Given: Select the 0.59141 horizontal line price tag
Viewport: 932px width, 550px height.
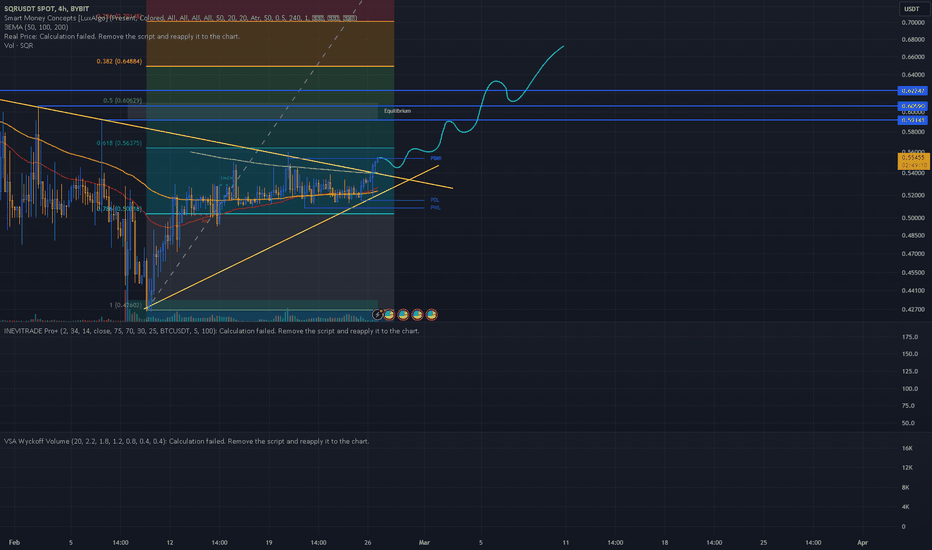Looking at the screenshot, I should 912,120.
